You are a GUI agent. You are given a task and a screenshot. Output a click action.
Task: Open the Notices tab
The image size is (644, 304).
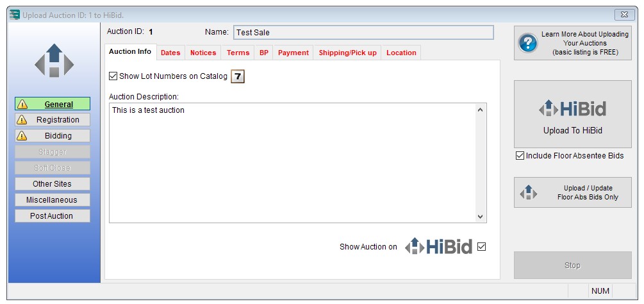203,53
